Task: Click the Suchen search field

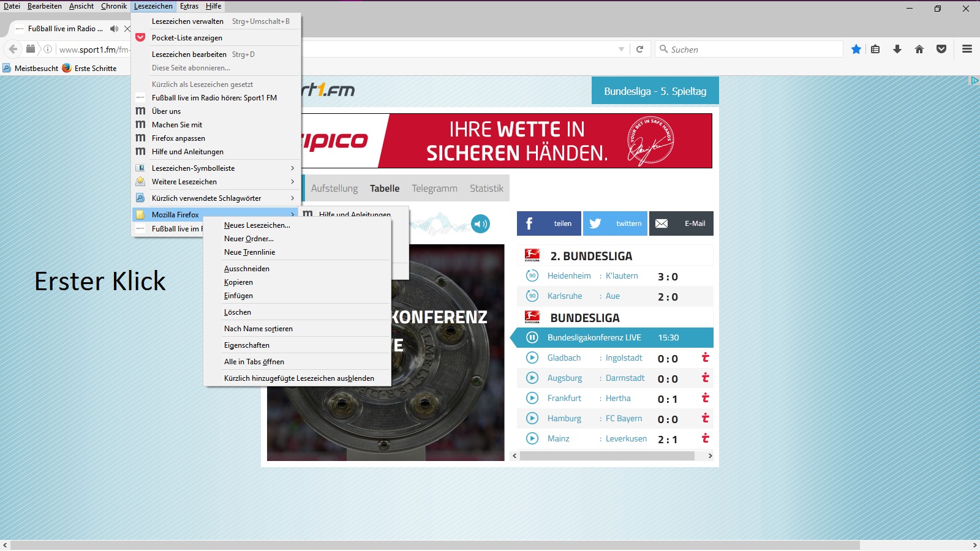Action: (748, 49)
